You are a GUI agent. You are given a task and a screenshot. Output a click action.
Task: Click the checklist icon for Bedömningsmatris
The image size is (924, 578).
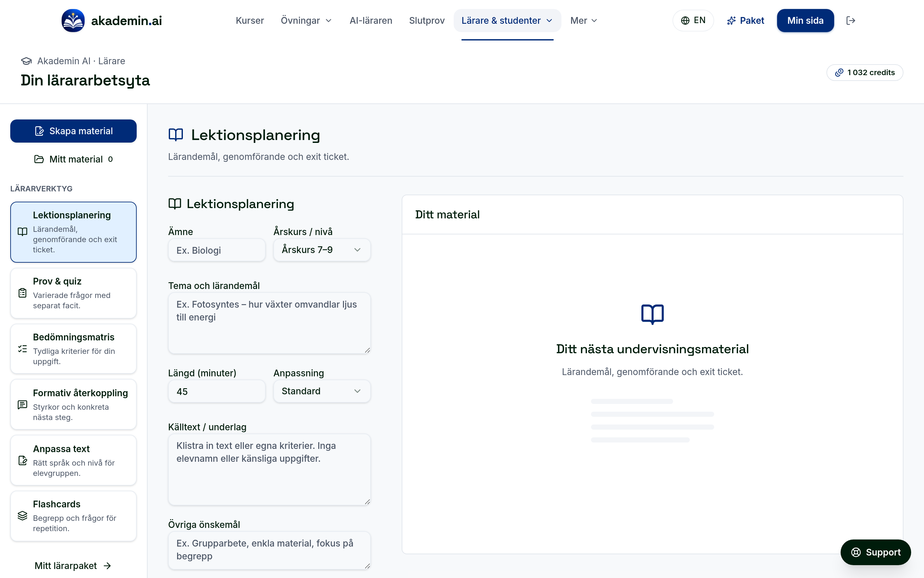pos(22,349)
